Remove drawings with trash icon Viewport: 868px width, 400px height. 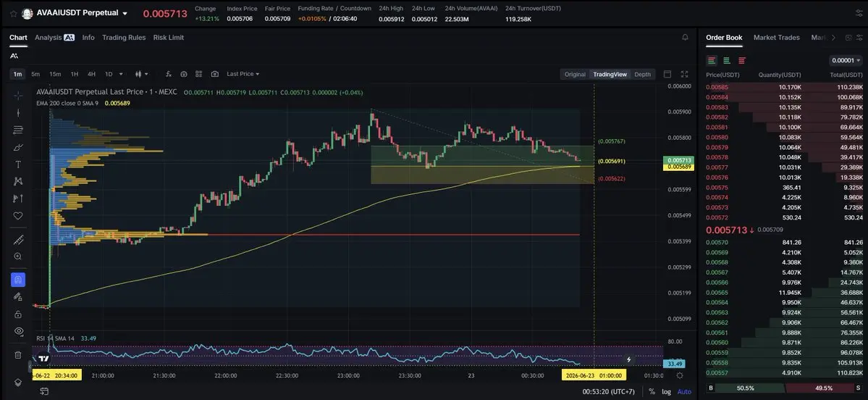[17, 354]
